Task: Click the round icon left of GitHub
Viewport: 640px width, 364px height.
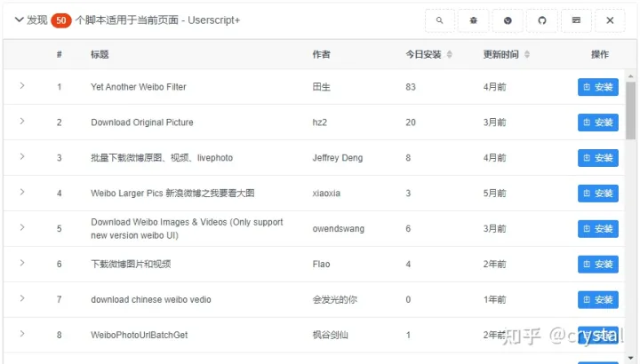Action: [508, 20]
